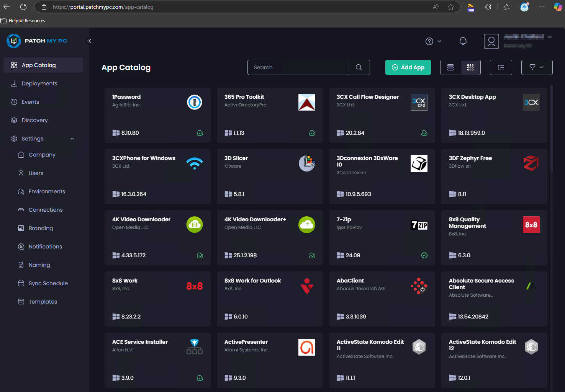Select the 3CX Desktop App logo
Screen dimensions: 565x392
click(x=531, y=102)
